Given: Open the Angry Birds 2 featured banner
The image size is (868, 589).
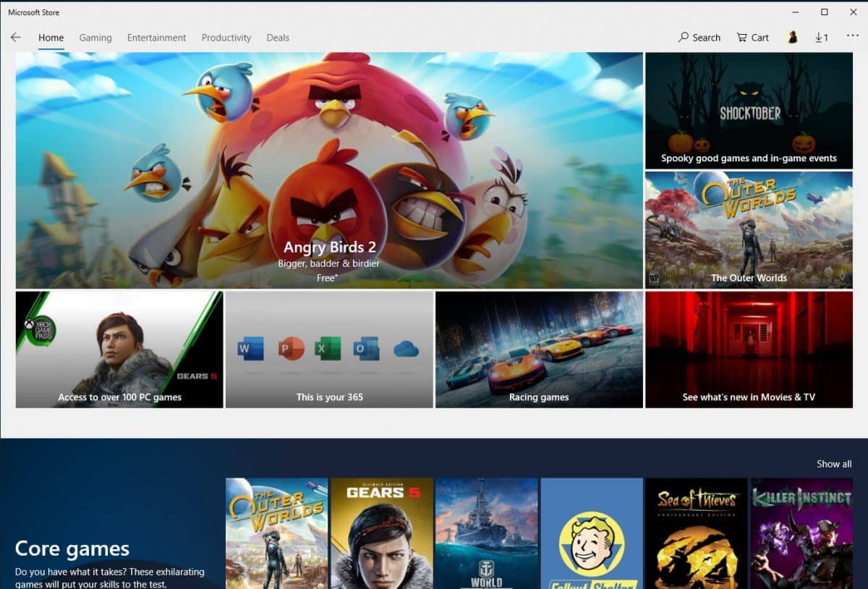Looking at the screenshot, I should tap(329, 170).
